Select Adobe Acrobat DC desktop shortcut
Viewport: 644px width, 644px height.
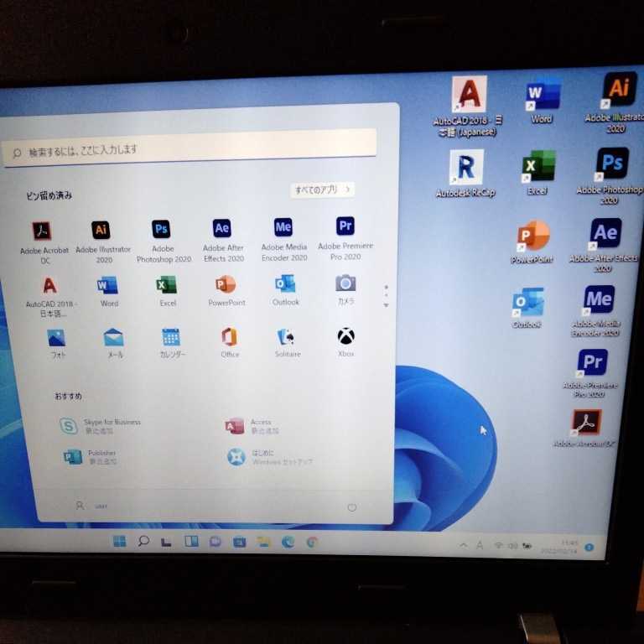pyautogui.click(x=585, y=428)
